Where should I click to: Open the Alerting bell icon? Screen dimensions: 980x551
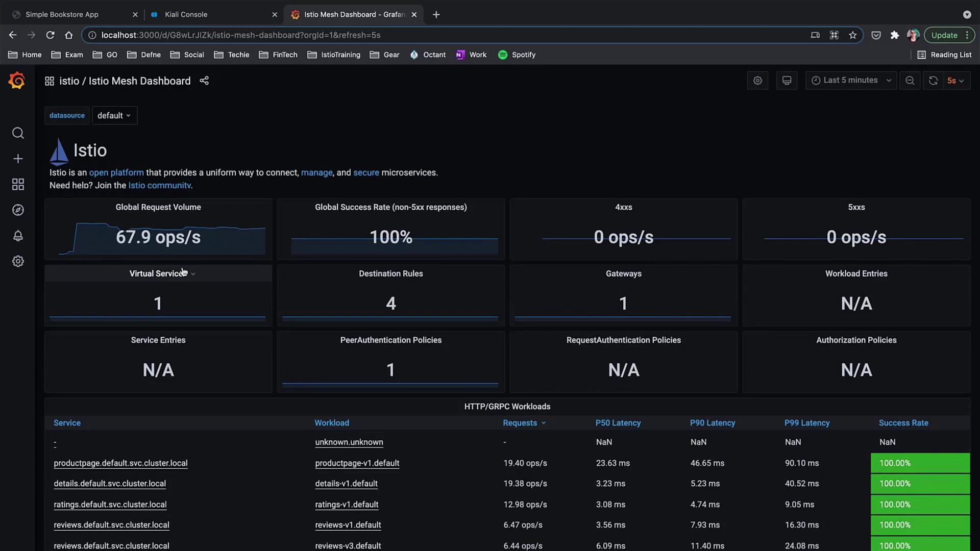(x=18, y=236)
